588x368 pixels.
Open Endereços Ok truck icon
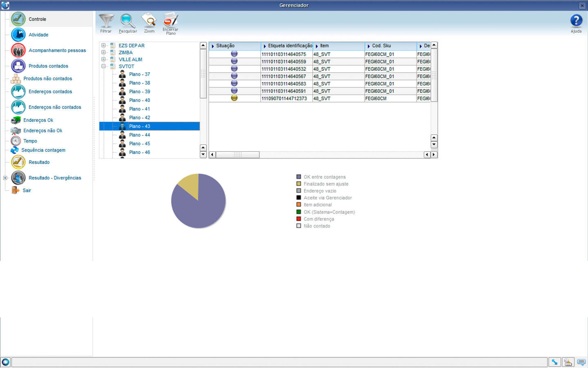16,120
